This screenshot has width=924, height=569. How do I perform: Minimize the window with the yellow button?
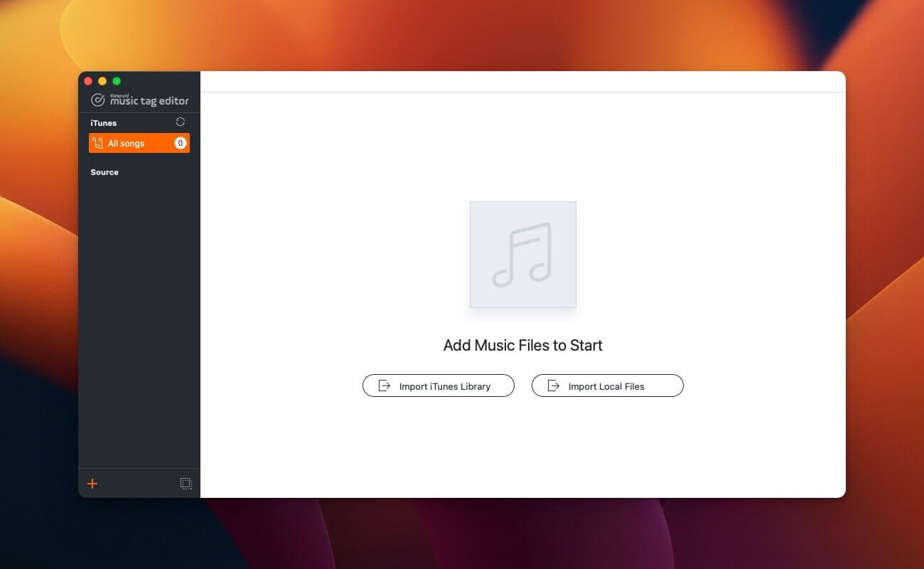[x=102, y=80]
